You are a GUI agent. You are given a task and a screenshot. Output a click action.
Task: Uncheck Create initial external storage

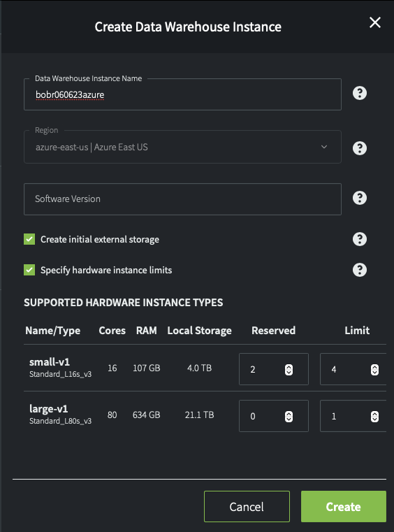pos(29,239)
